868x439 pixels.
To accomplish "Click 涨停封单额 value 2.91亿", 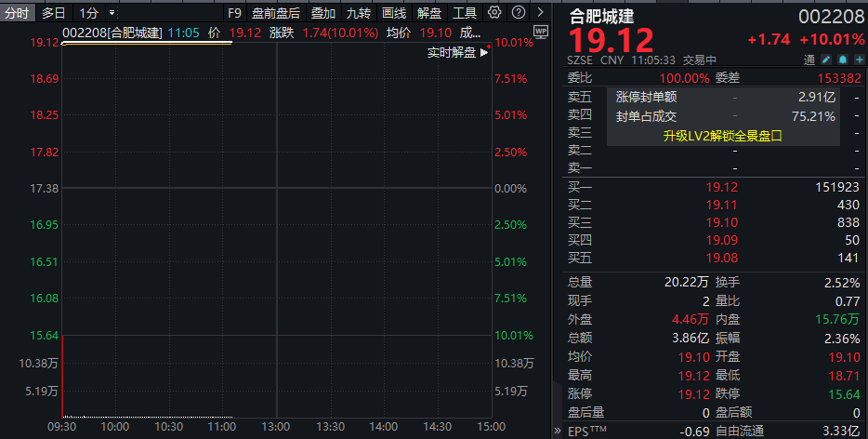I will click(x=817, y=97).
